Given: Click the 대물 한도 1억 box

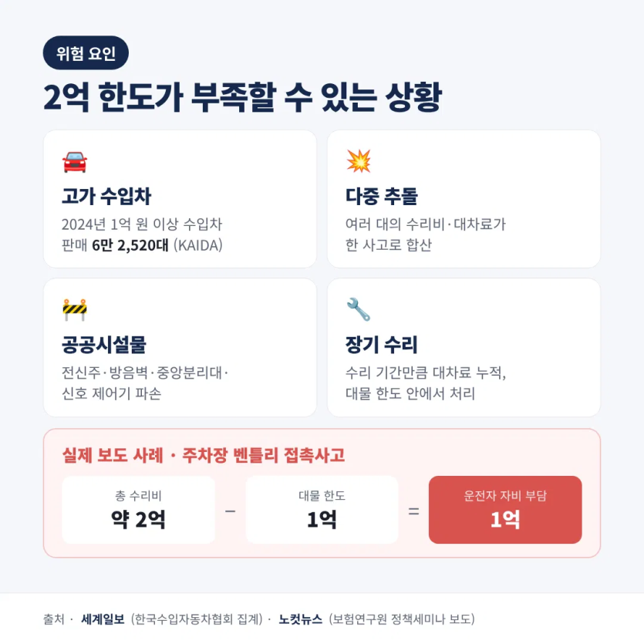Looking at the screenshot, I should click(x=322, y=510).
